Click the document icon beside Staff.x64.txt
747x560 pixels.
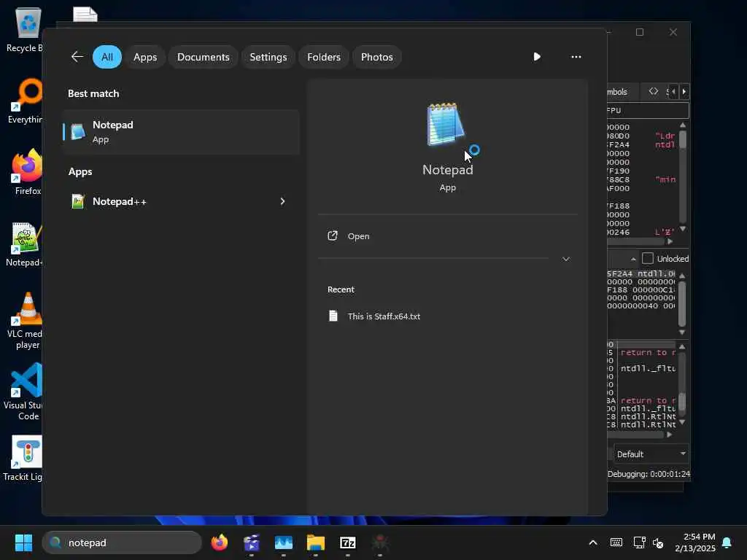[x=333, y=316]
